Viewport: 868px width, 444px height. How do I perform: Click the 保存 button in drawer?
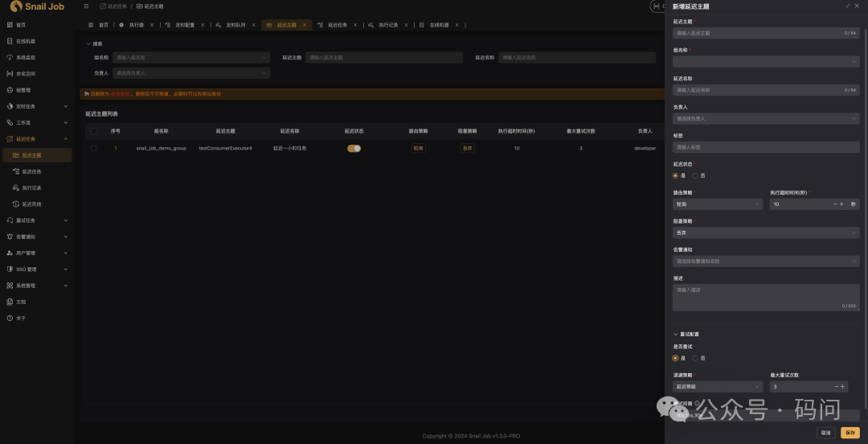(850, 433)
